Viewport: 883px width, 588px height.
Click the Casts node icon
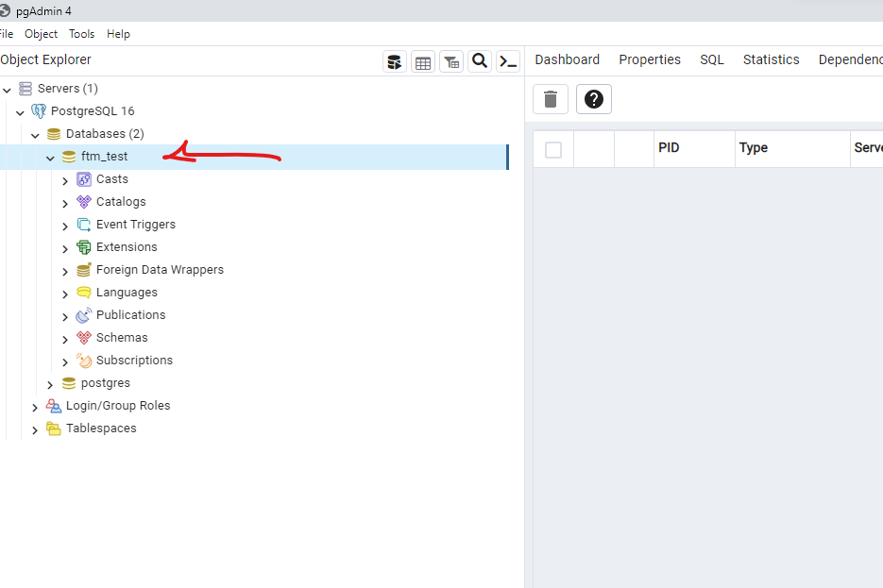[84, 179]
